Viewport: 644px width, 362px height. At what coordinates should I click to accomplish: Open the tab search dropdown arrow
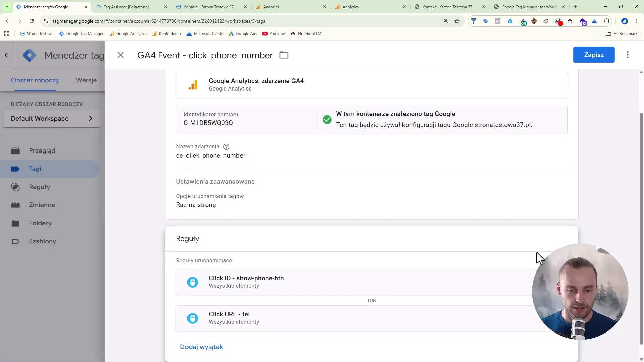6,7
